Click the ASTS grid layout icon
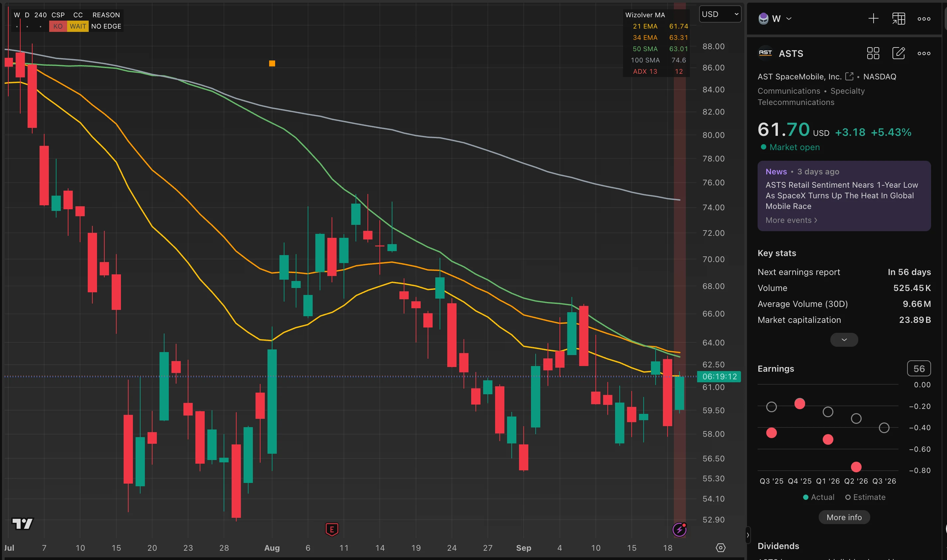Image resolution: width=947 pixels, height=560 pixels. coord(873,53)
